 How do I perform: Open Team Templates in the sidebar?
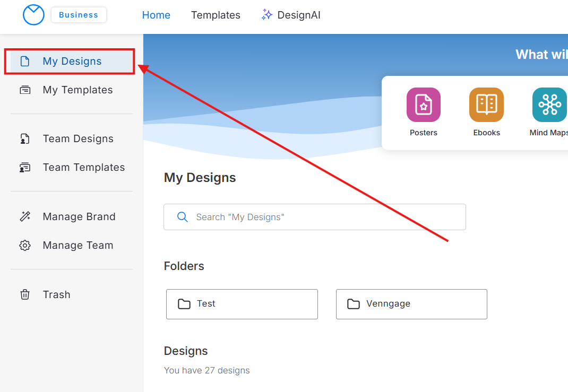pyautogui.click(x=83, y=168)
